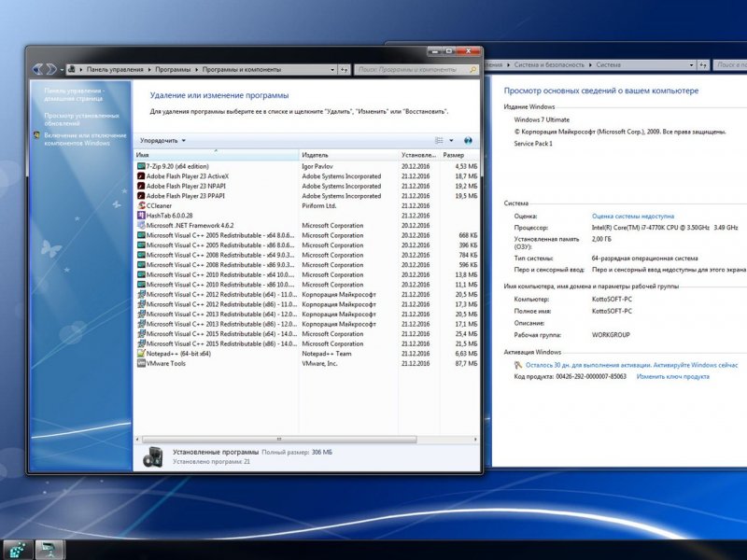Click the HashTab 6.0.0.28 icon
Screen dimensions: 747x560
click(x=141, y=216)
